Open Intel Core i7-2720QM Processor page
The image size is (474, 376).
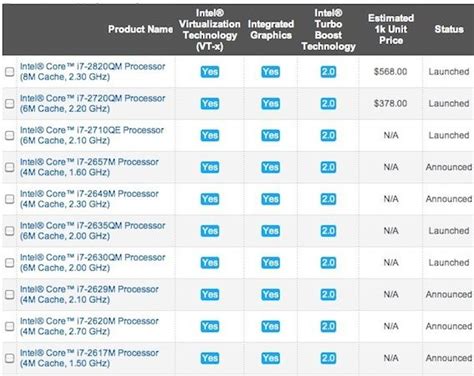92,103
